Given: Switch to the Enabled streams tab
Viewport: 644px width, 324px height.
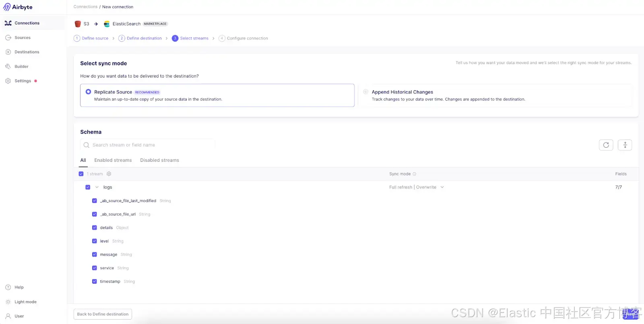Looking at the screenshot, I should click(113, 160).
